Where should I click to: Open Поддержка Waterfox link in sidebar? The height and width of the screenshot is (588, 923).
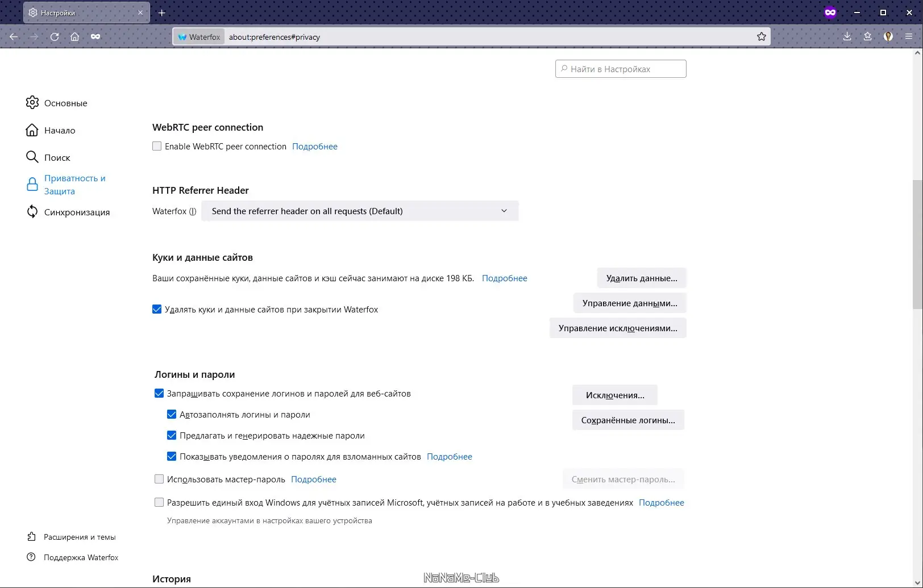coord(73,557)
